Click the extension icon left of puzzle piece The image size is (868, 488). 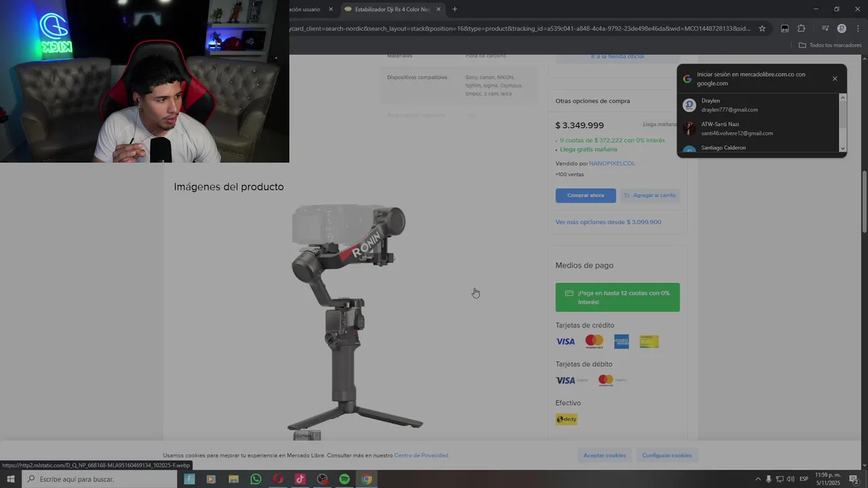click(x=785, y=28)
